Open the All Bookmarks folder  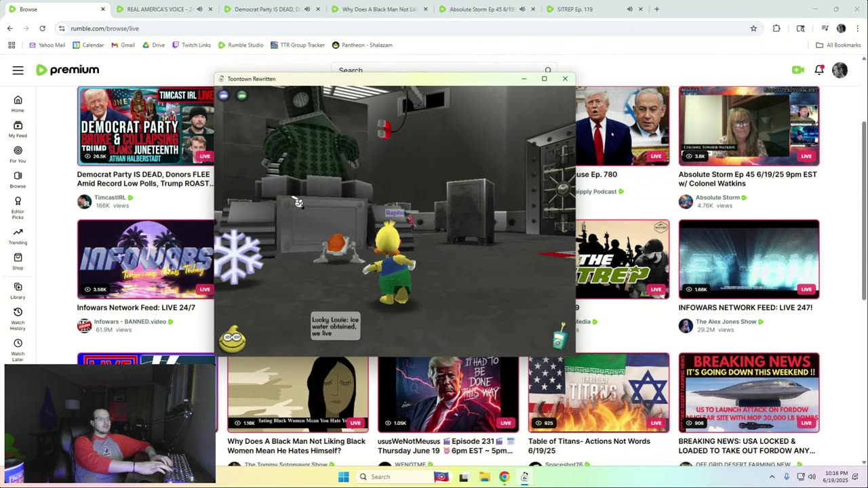click(838, 45)
